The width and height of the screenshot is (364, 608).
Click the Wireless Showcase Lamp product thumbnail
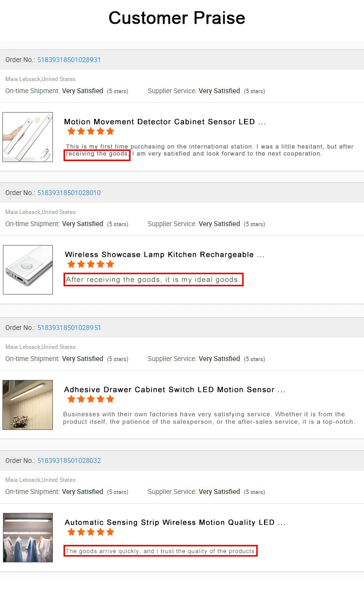click(28, 270)
